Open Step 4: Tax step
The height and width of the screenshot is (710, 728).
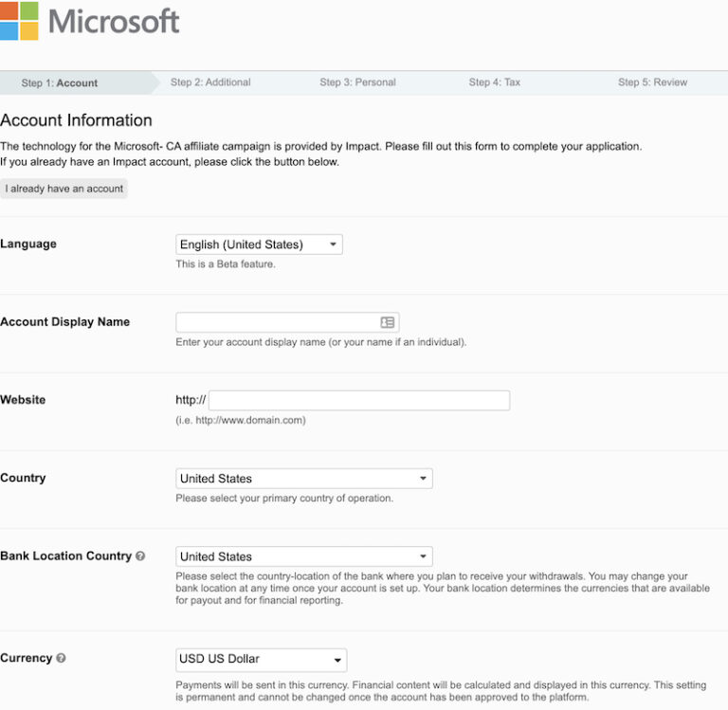point(494,82)
